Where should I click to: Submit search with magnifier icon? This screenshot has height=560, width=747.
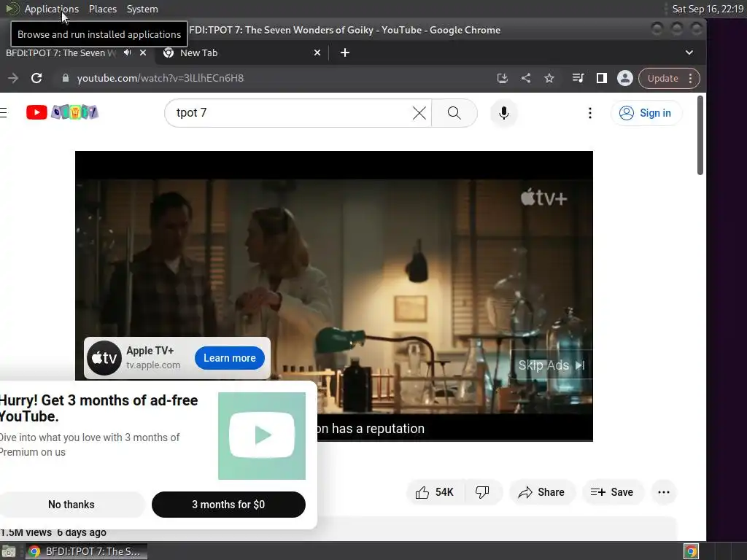click(x=454, y=113)
